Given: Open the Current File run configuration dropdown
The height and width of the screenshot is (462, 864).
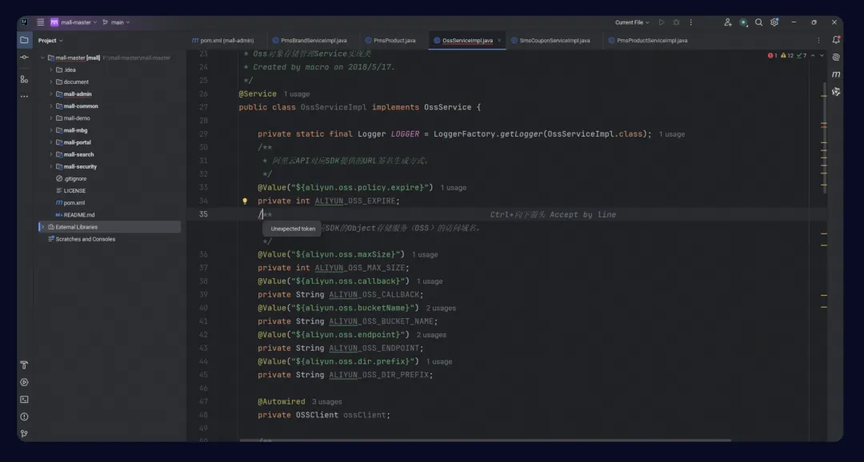Looking at the screenshot, I should 631,22.
